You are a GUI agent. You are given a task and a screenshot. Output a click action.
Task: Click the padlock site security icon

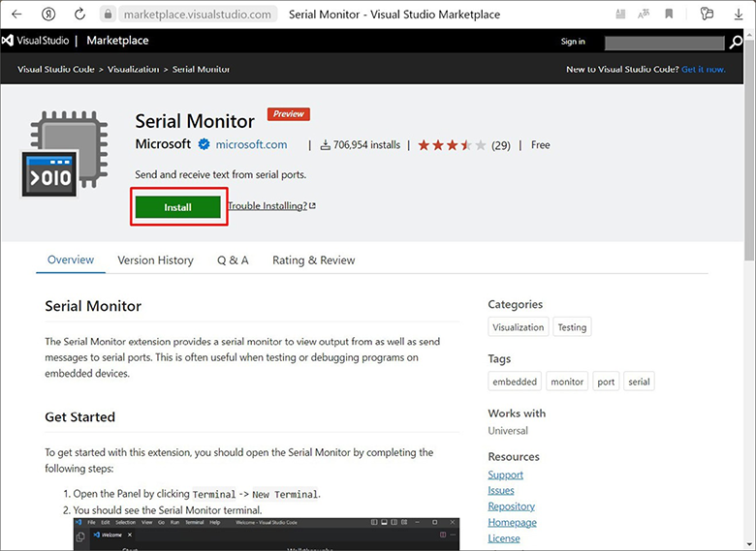(108, 15)
